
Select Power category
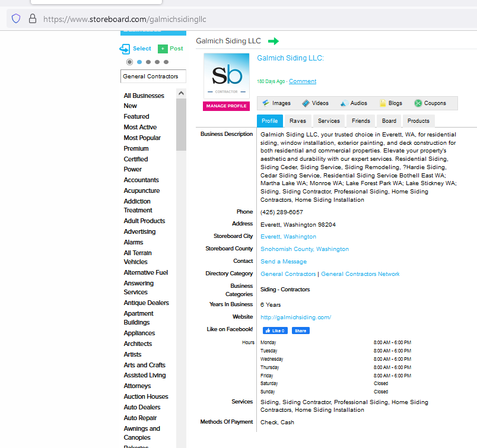tap(133, 169)
